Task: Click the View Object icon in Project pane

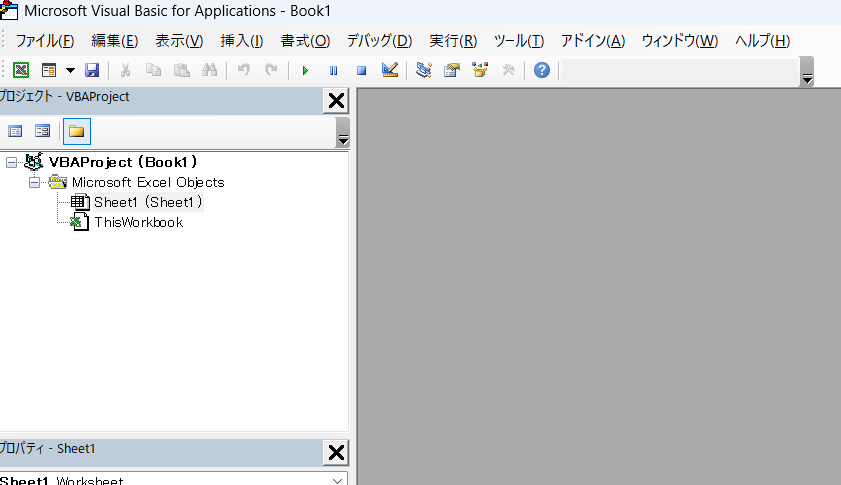Action: coord(42,131)
